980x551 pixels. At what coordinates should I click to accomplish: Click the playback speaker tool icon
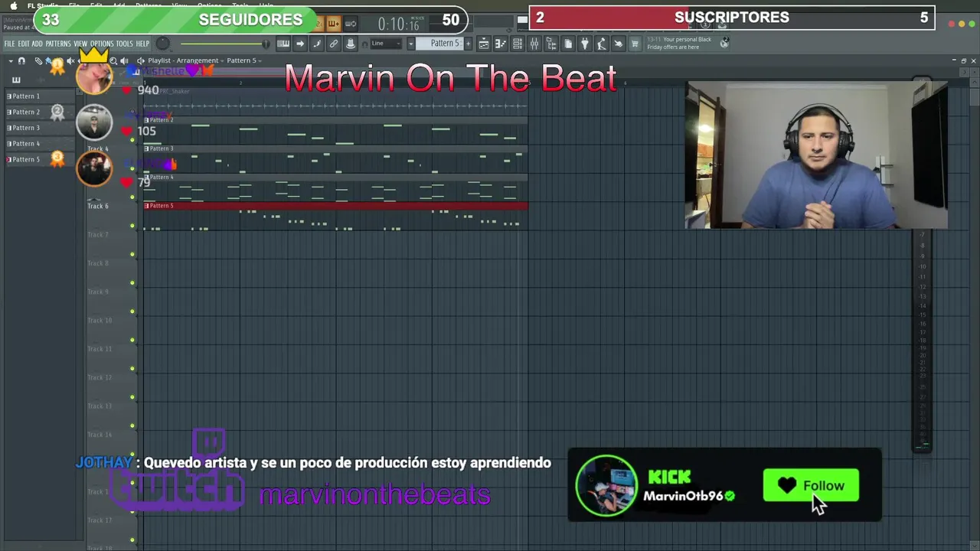pyautogui.click(x=124, y=61)
